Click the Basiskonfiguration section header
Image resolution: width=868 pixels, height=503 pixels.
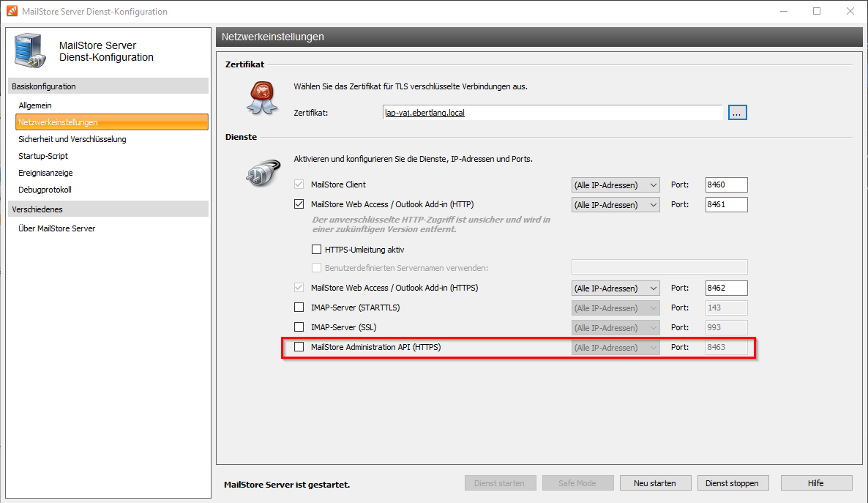[x=108, y=86]
